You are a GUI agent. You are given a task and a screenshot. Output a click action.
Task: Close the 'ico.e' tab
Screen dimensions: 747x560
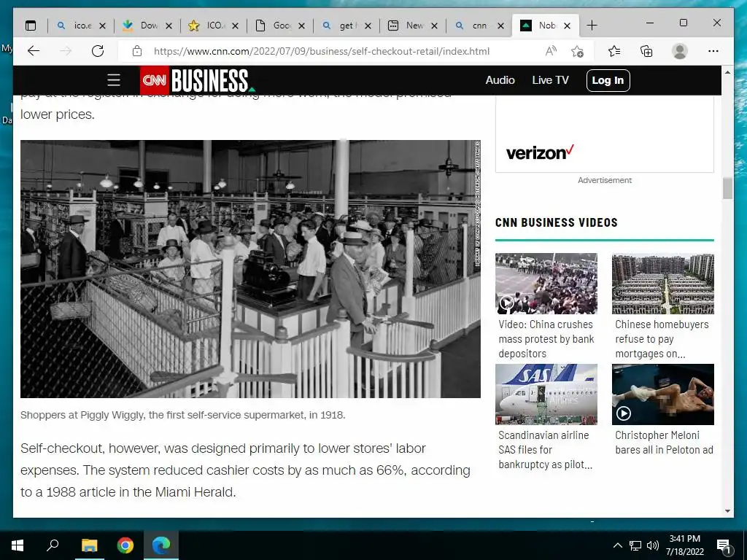click(102, 26)
